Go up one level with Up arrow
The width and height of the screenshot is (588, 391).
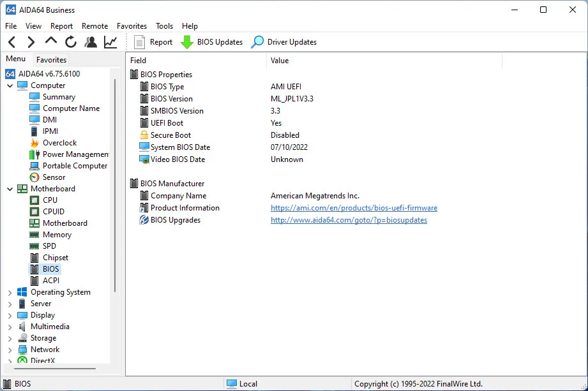pyautogui.click(x=51, y=42)
